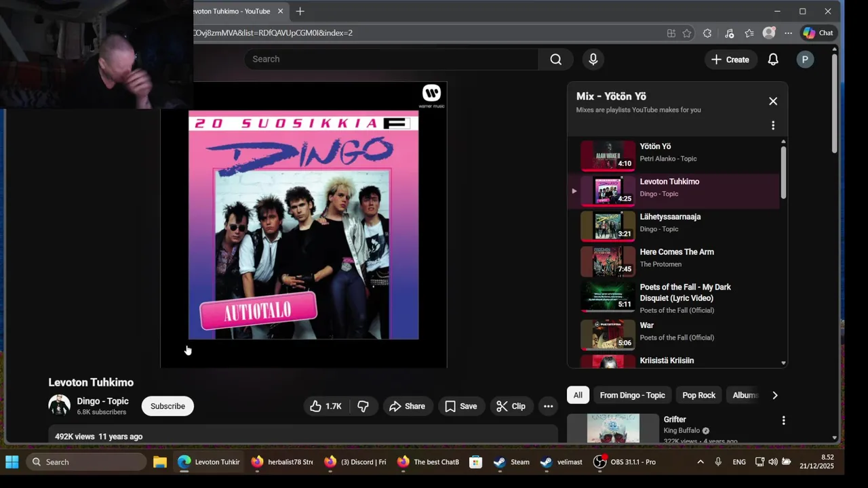Subscribe to the Dingo - Topic channel

167,406
